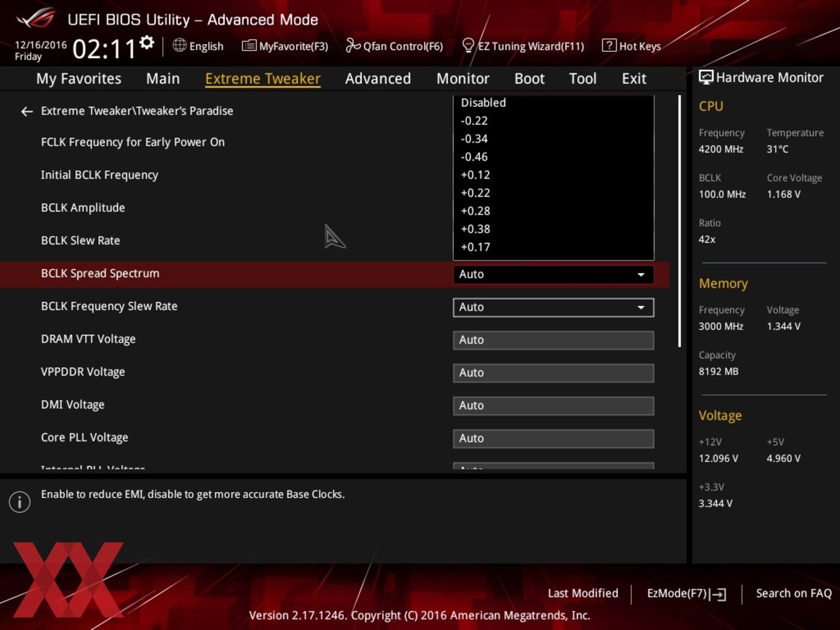Viewport: 840px width, 630px height.
Task: Select BCLK Spread Spectrum label
Action: (100, 273)
